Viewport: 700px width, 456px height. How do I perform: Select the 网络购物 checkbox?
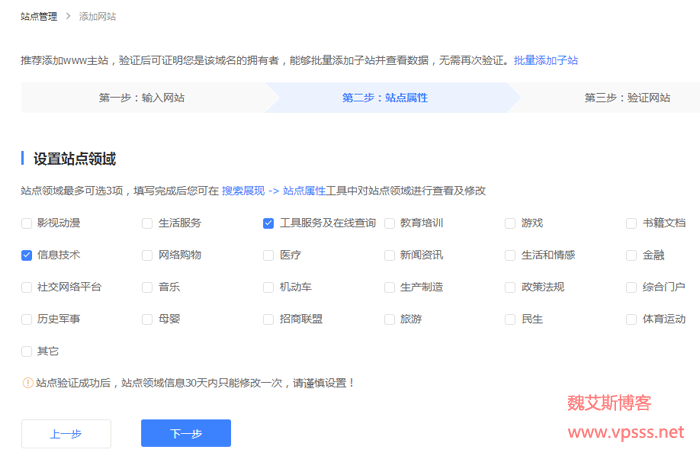(x=148, y=255)
